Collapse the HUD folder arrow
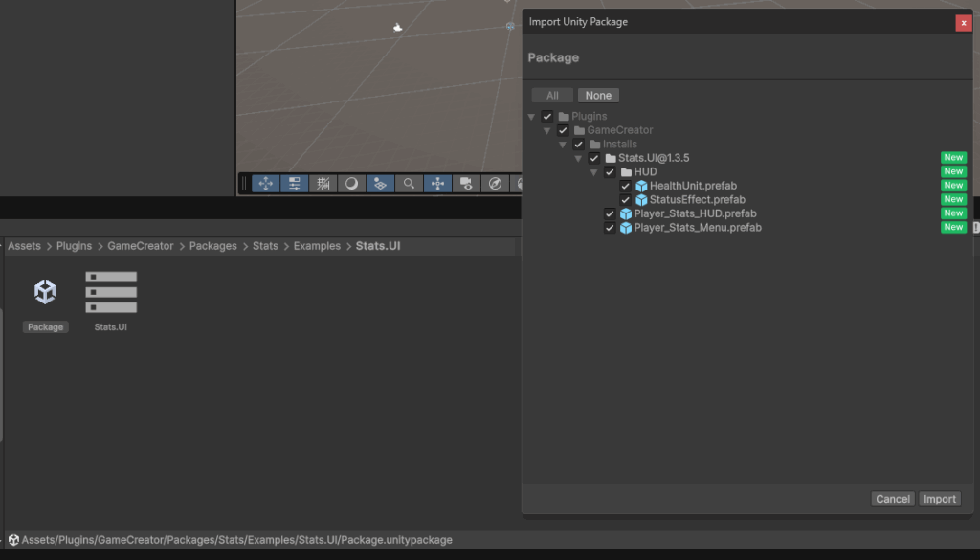Image resolution: width=980 pixels, height=560 pixels. [593, 172]
